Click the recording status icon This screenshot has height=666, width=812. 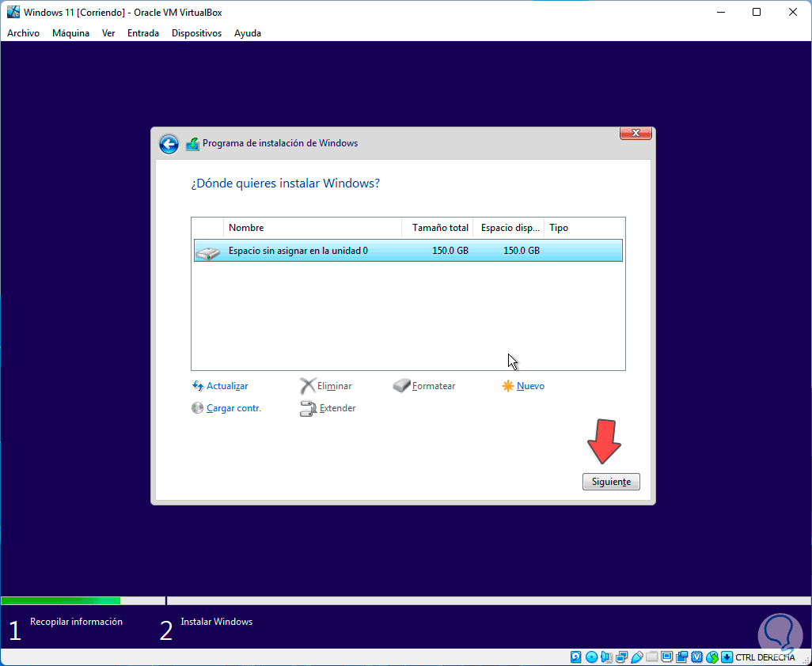coord(682,657)
